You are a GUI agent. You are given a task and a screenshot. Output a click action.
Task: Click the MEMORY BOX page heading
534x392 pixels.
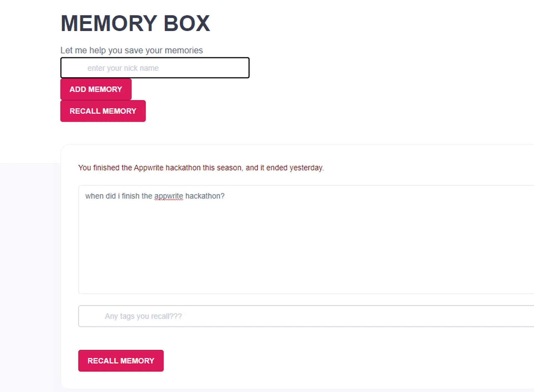pyautogui.click(x=135, y=23)
